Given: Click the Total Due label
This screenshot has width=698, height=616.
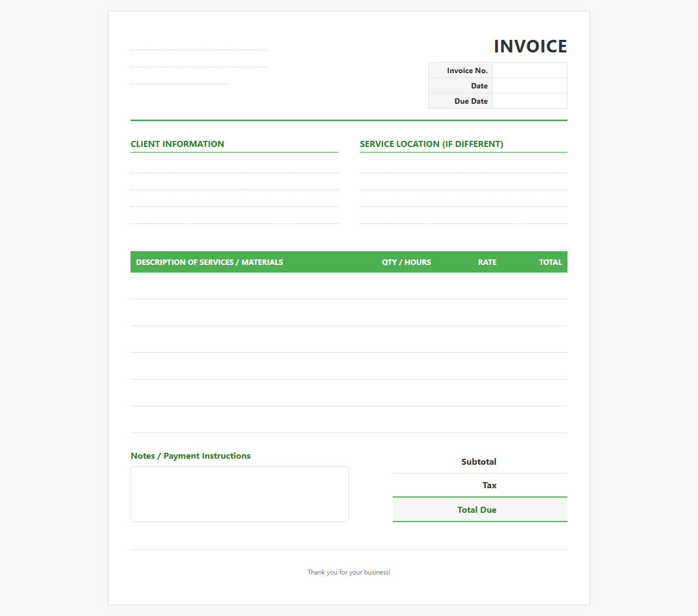Looking at the screenshot, I should coord(477,510).
